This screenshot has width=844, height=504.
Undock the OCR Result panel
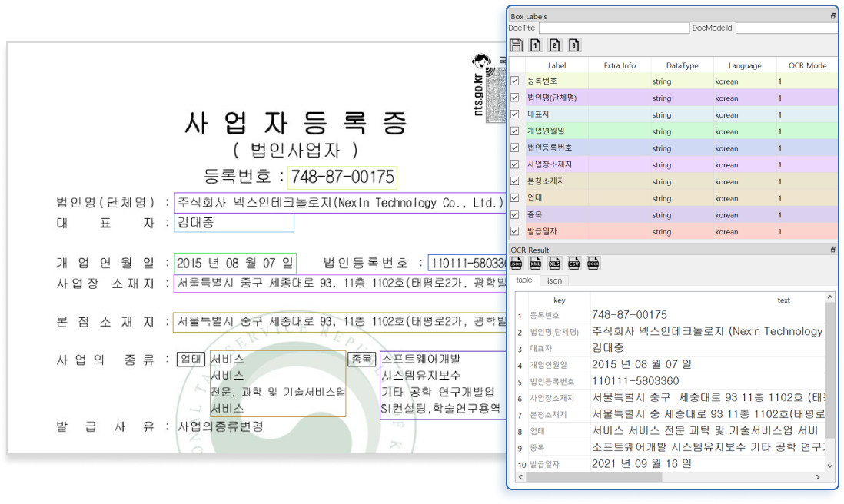[833, 250]
